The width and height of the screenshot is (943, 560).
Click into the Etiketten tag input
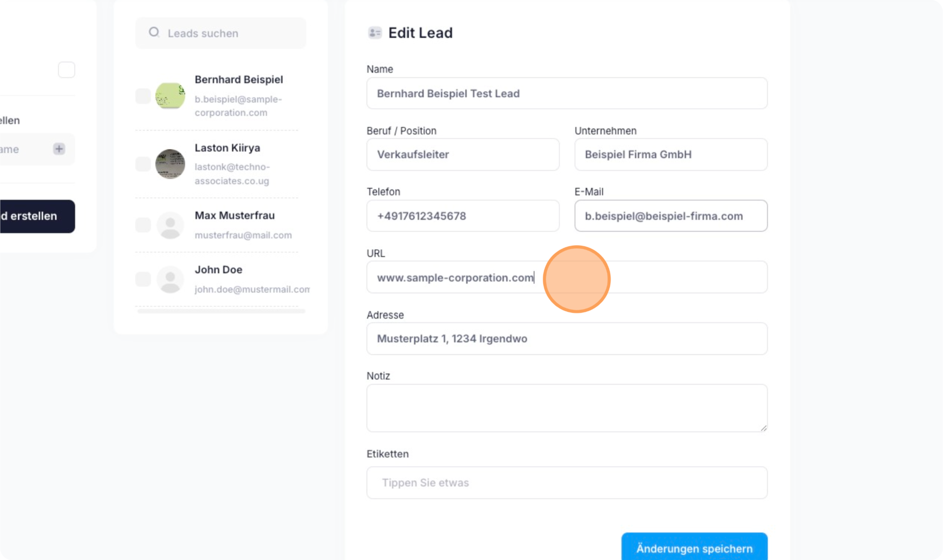[567, 483]
